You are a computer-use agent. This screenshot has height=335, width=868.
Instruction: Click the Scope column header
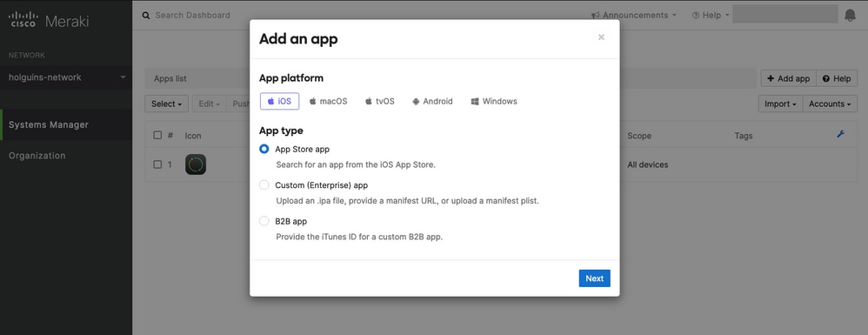(639, 136)
